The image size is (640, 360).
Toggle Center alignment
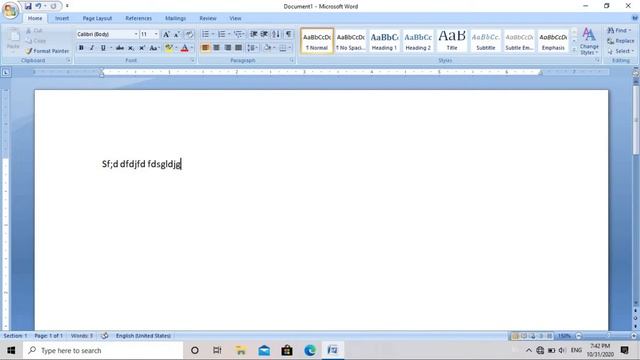pyautogui.click(x=216, y=48)
